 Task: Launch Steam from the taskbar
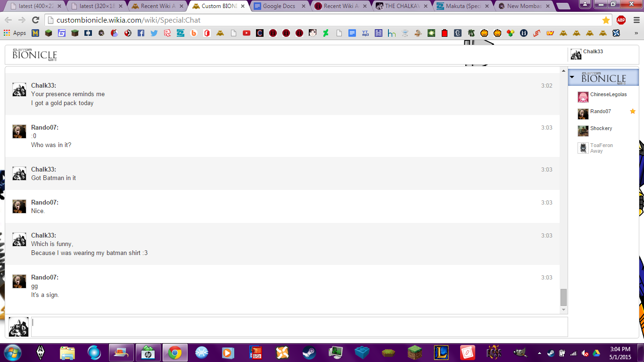pos(309,353)
